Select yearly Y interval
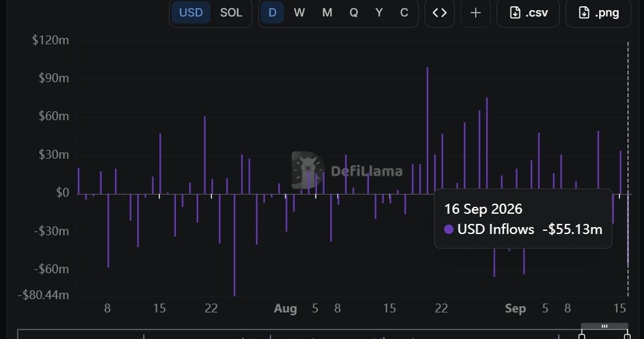This screenshot has height=339, width=644. point(379,12)
